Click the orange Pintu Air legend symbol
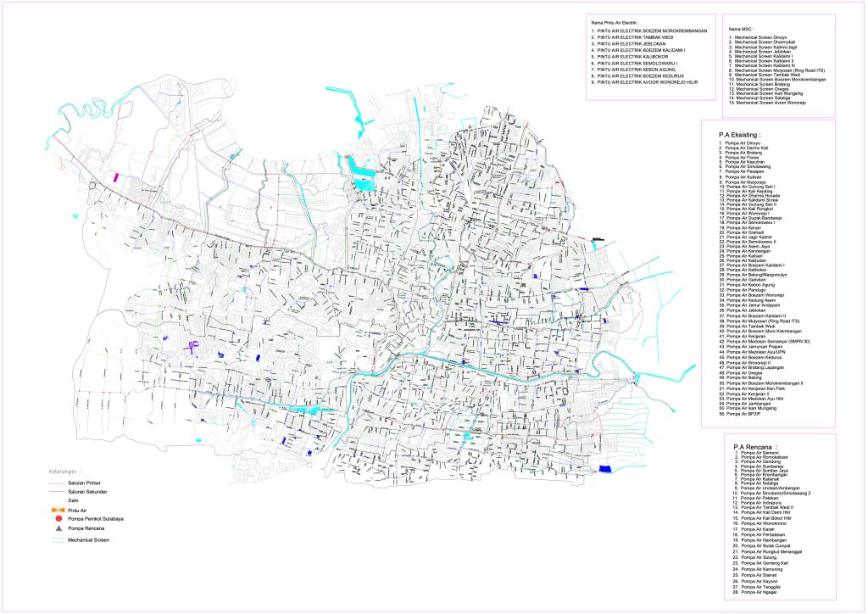Viewport: 868px width, 614px height. pyautogui.click(x=59, y=510)
